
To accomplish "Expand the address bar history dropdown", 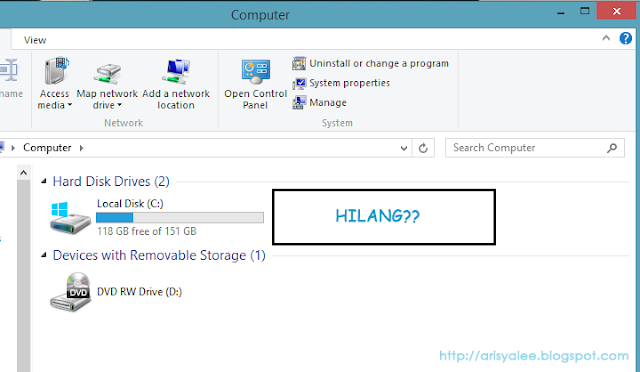I will point(404,148).
